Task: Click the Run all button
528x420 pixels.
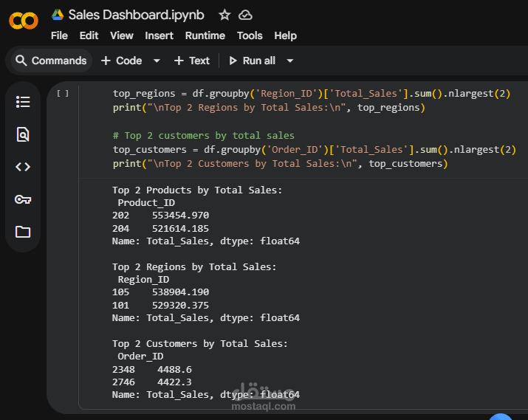Action: pos(252,61)
